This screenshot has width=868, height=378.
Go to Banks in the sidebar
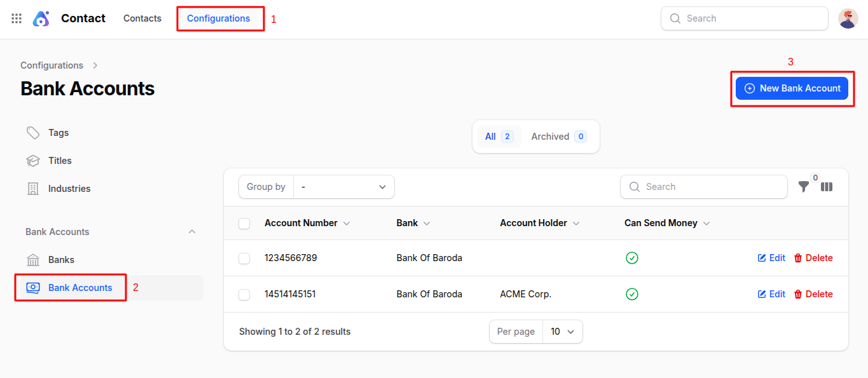[x=61, y=260]
